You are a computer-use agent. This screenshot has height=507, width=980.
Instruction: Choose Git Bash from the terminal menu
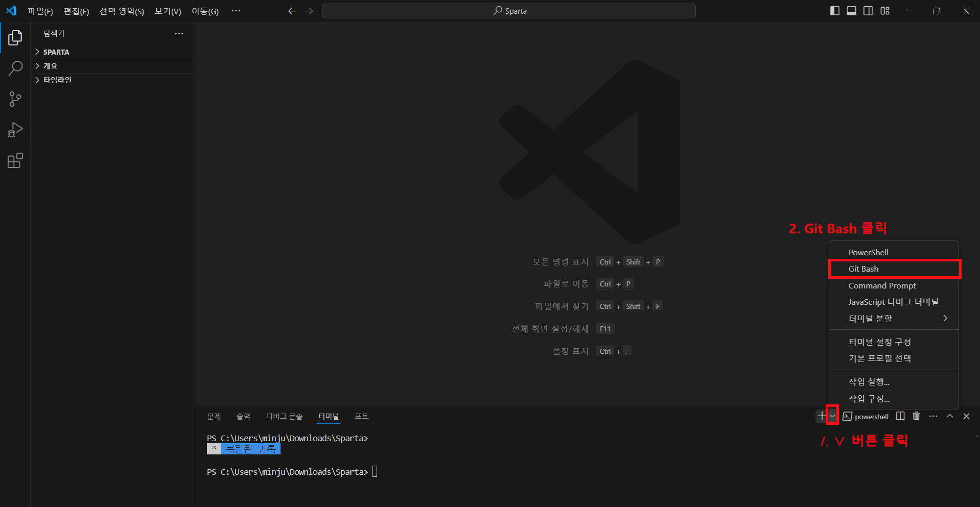(x=894, y=269)
